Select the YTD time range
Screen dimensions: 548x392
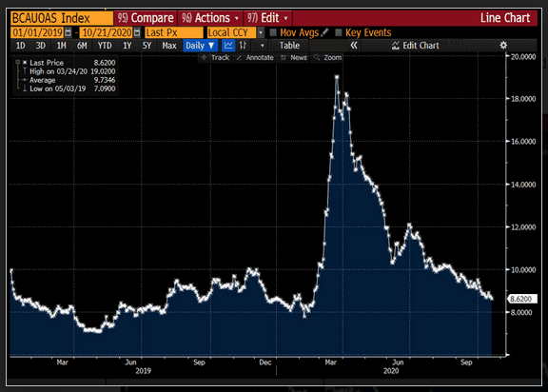tap(105, 46)
